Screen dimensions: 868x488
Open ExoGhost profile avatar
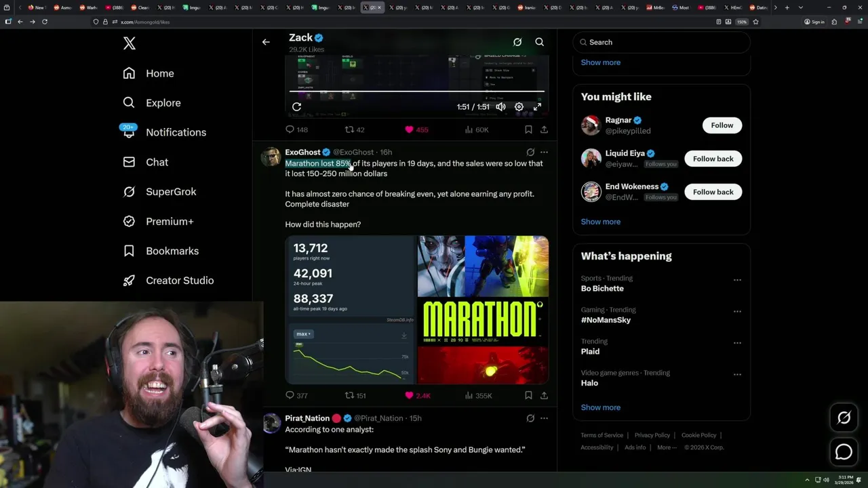[271, 157]
